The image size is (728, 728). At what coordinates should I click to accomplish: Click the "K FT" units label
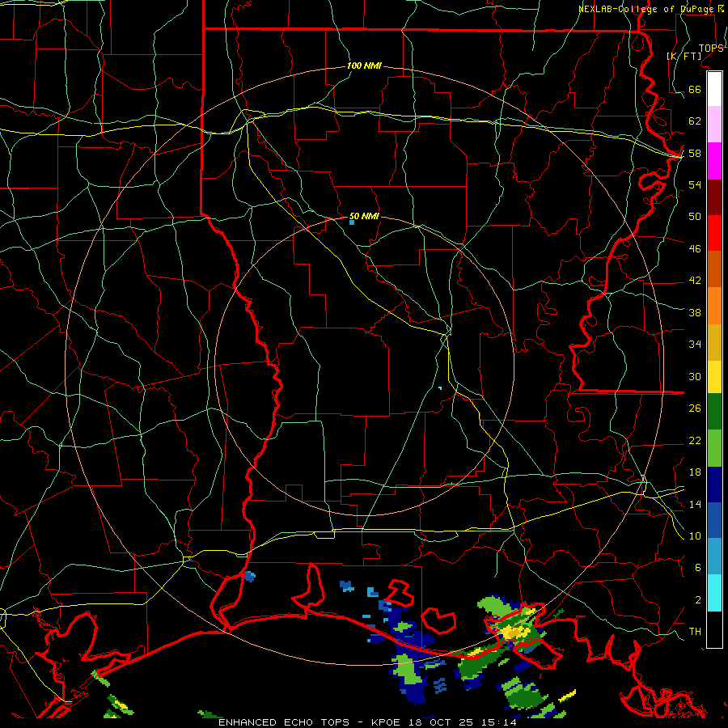(x=684, y=56)
